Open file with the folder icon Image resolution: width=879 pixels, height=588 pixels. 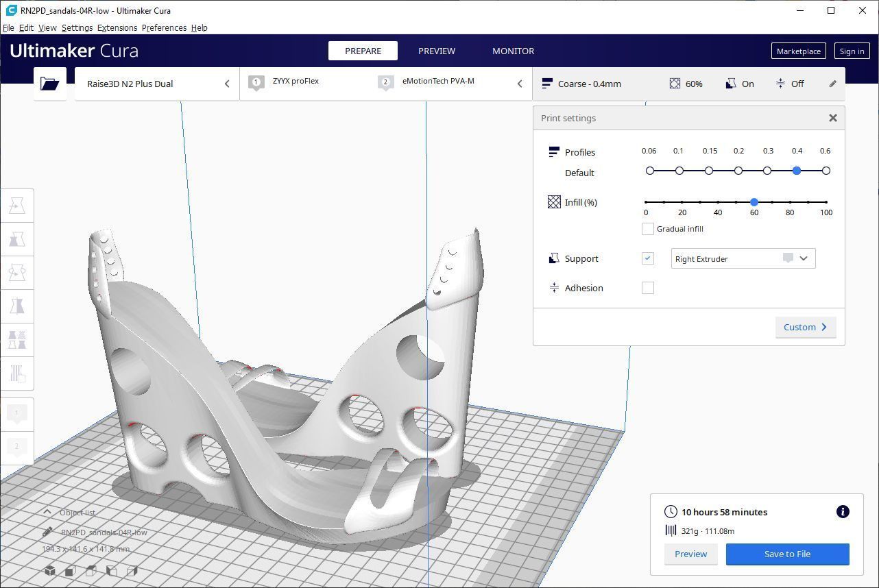tap(49, 84)
